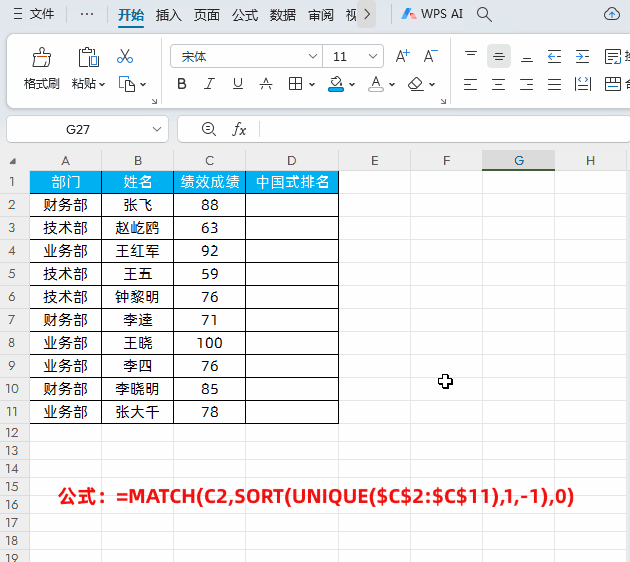Click the copy icon
This screenshot has height=562, width=630.
[x=127, y=84]
